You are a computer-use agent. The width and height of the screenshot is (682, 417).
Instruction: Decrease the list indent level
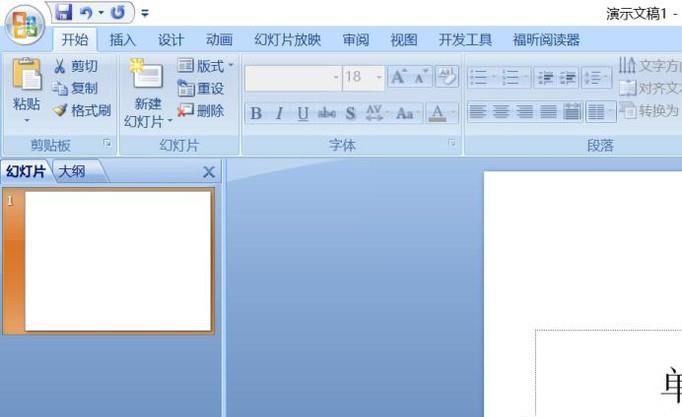point(545,78)
